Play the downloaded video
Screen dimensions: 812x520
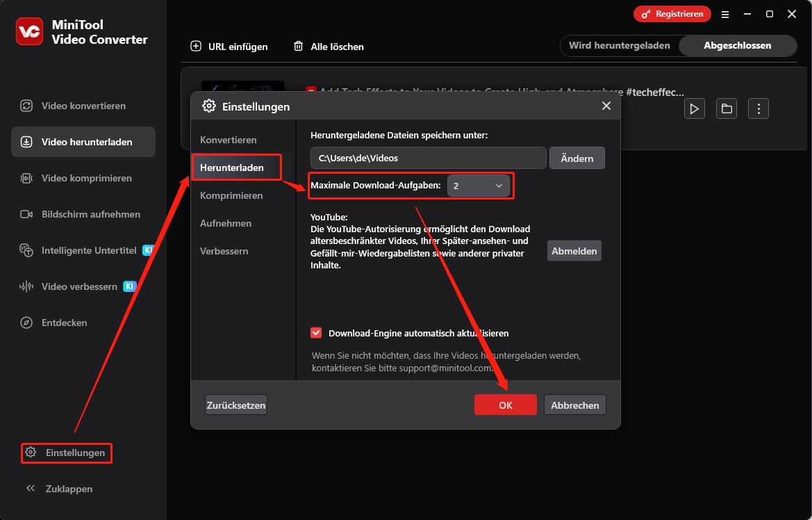695,109
